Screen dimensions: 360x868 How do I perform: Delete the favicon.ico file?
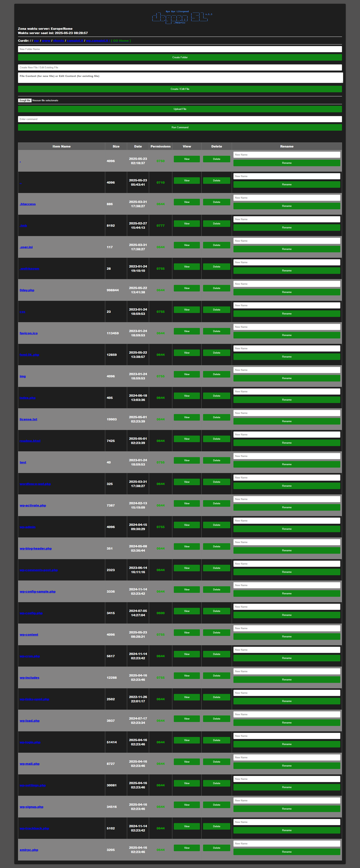(216, 331)
